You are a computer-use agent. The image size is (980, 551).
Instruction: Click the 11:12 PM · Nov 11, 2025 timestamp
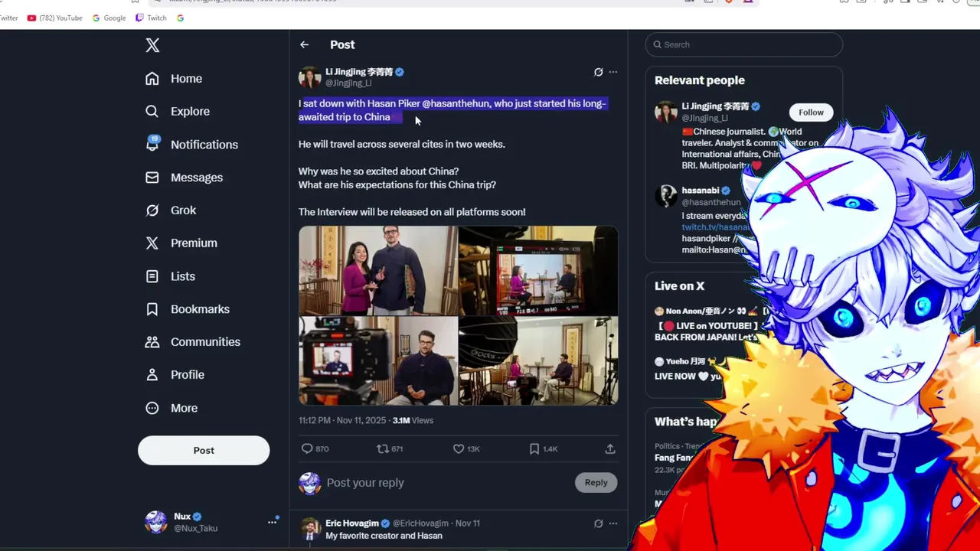[342, 420]
